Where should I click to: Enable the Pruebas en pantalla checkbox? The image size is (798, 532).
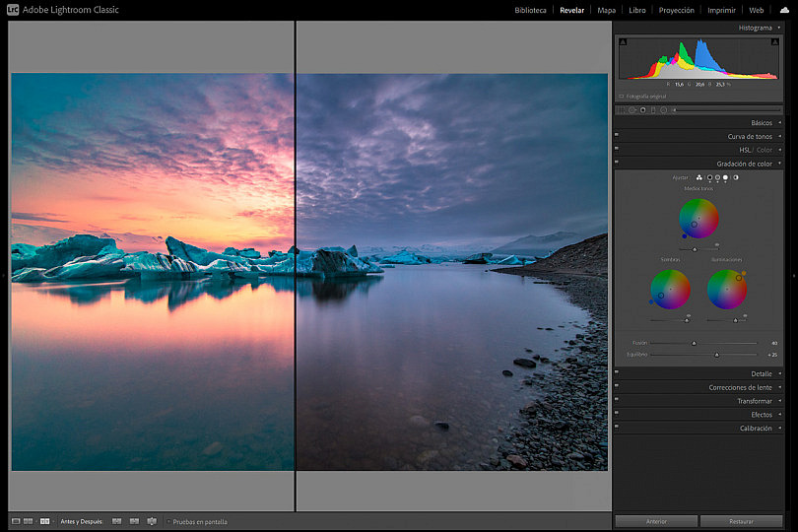(x=168, y=521)
